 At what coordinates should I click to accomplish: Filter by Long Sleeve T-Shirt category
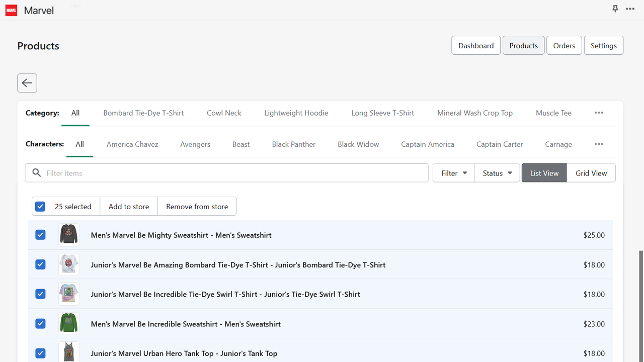[x=382, y=113]
